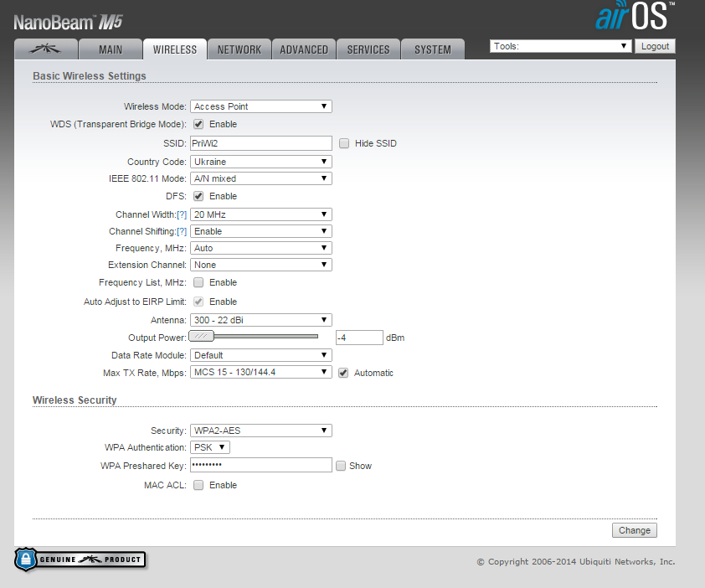This screenshot has width=705, height=588.
Task: Check Show preshared key checkbox
Action: [x=341, y=466]
